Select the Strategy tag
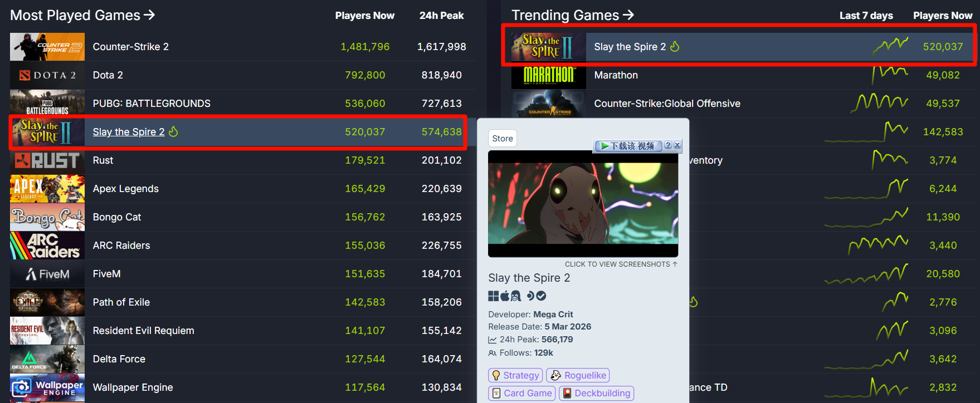The width and height of the screenshot is (980, 403). coord(515,375)
